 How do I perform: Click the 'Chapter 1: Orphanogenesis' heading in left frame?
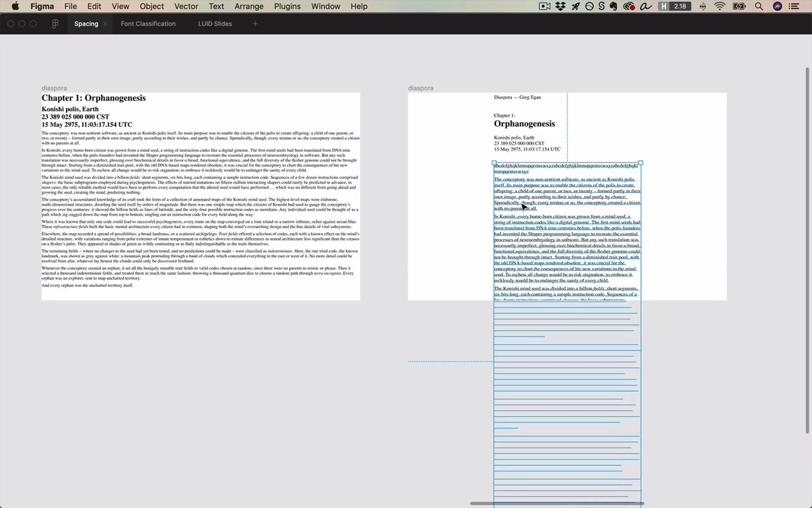[x=94, y=98]
